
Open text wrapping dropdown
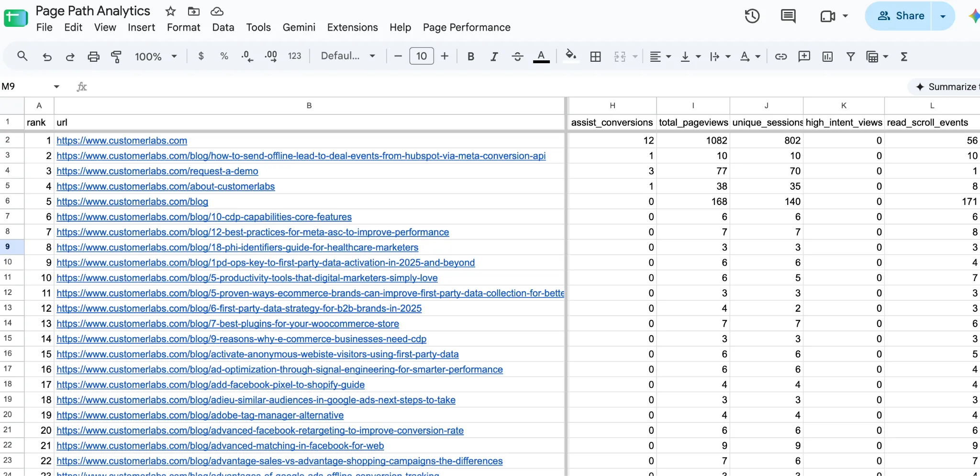(720, 57)
